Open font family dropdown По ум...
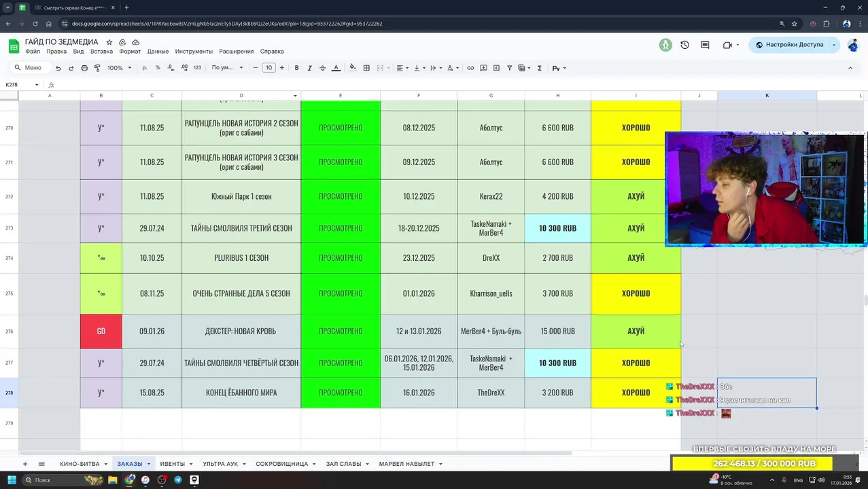 point(227,68)
